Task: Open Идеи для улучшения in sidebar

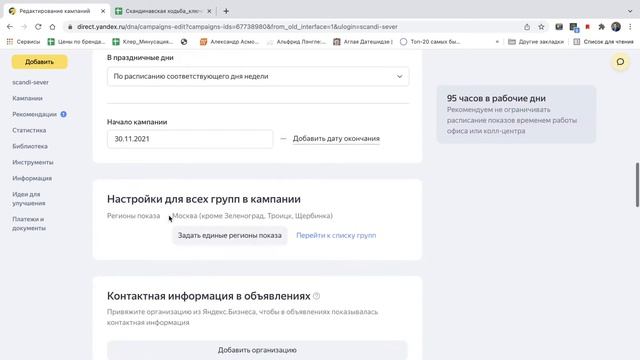Action: 29,199
